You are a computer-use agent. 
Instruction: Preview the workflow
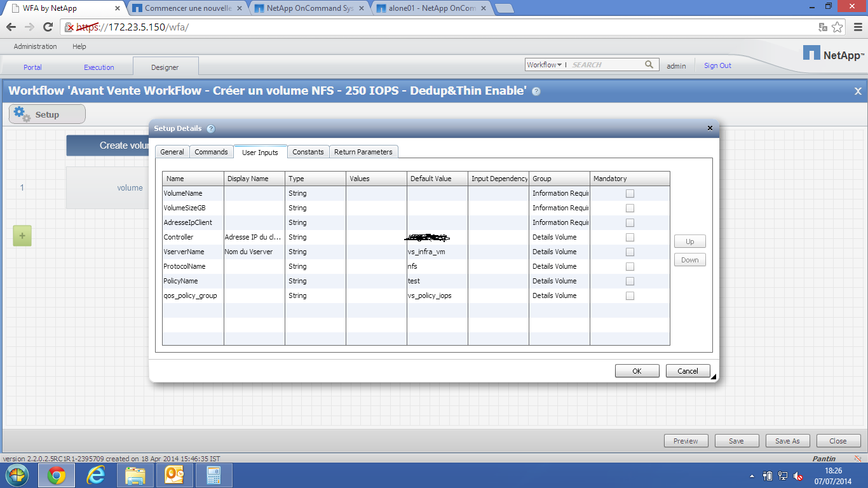(686, 441)
